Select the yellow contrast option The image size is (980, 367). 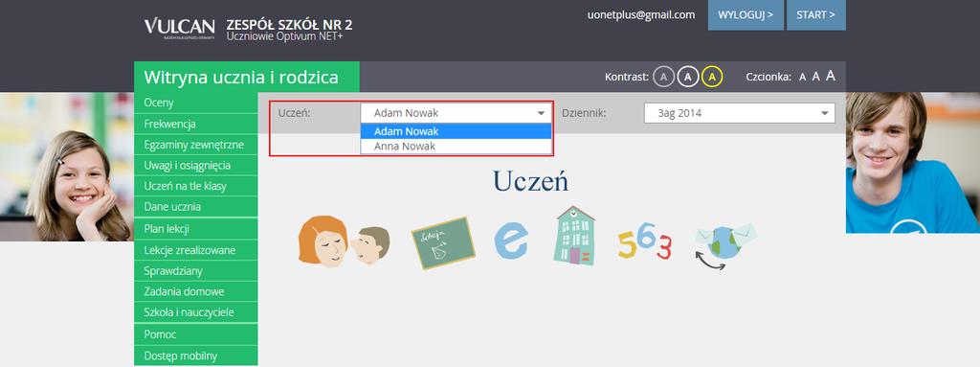(x=712, y=77)
